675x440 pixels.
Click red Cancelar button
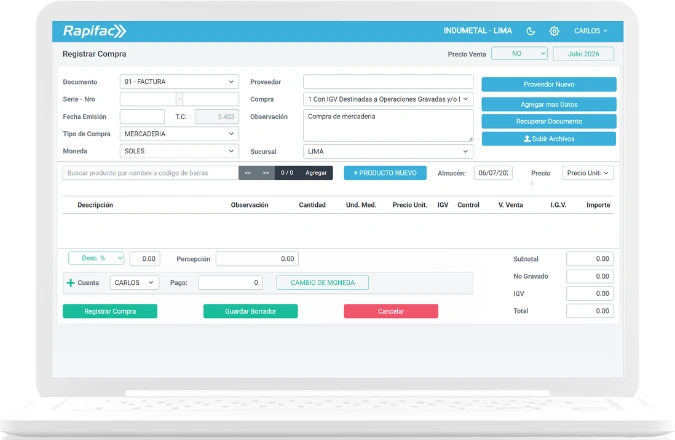coord(391,311)
